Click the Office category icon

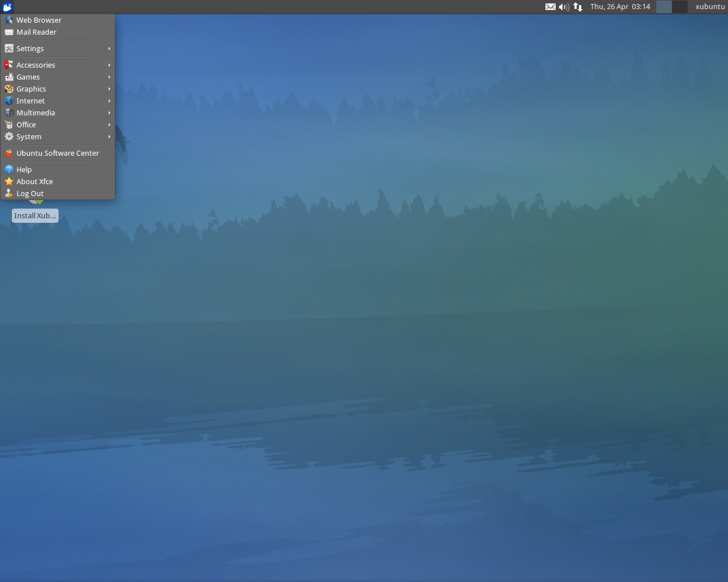click(x=9, y=124)
